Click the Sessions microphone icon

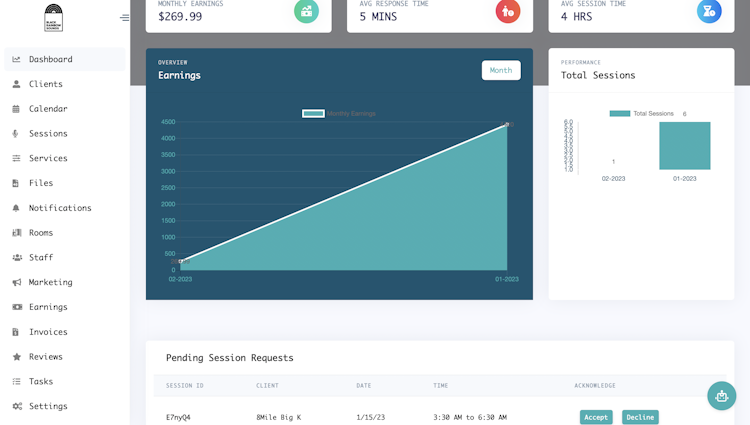pos(15,133)
